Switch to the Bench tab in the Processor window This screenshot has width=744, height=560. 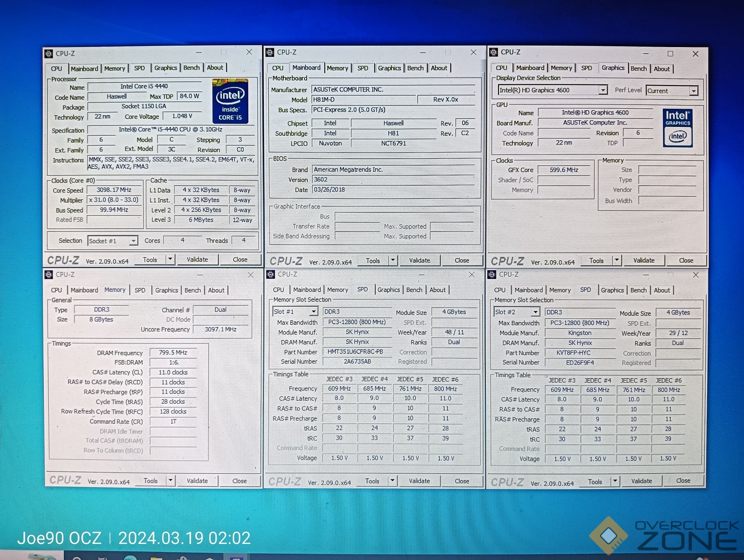191,68
